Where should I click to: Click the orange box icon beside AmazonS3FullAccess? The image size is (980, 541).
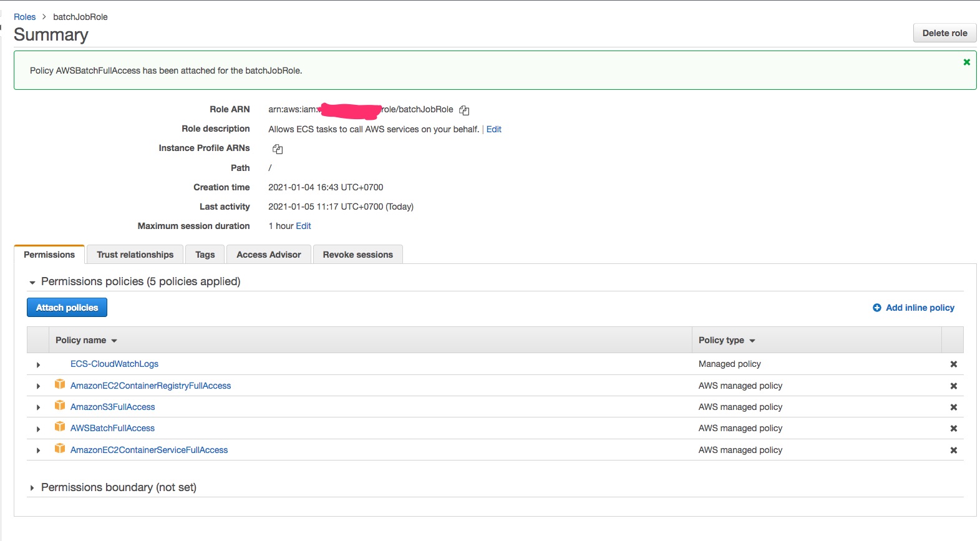point(60,406)
